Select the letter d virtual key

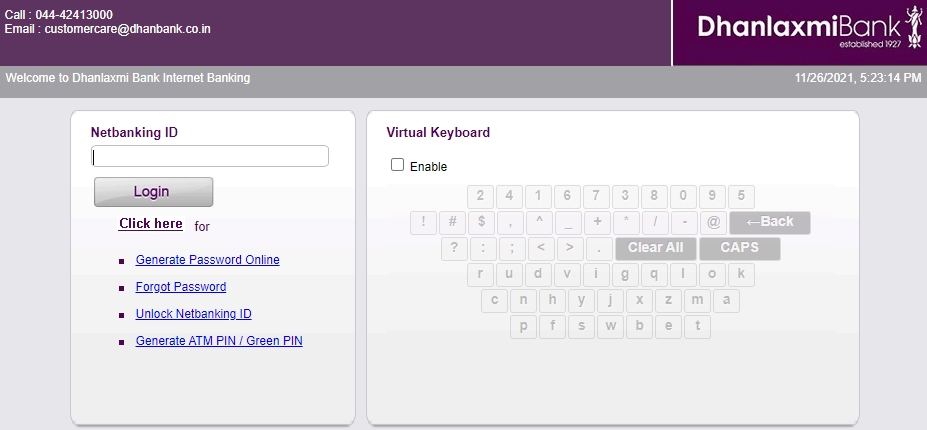(x=538, y=275)
